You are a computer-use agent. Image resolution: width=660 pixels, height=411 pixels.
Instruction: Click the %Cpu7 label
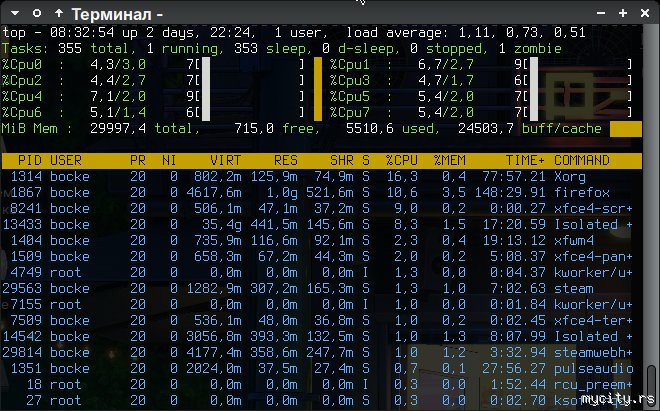[x=350, y=113]
